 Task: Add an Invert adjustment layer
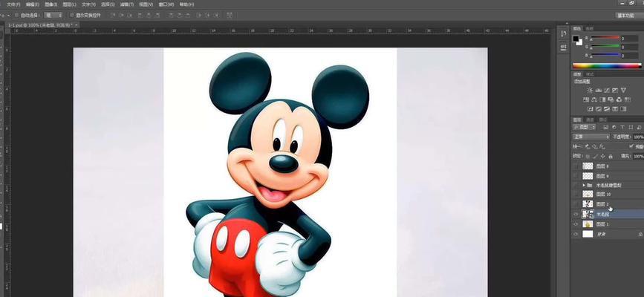point(591,109)
